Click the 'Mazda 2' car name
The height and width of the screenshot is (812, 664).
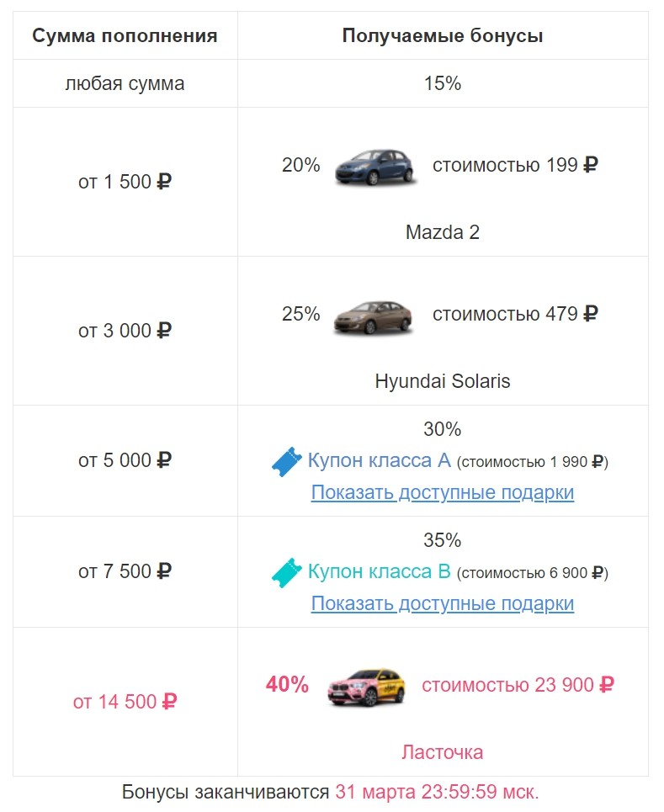[x=442, y=232]
